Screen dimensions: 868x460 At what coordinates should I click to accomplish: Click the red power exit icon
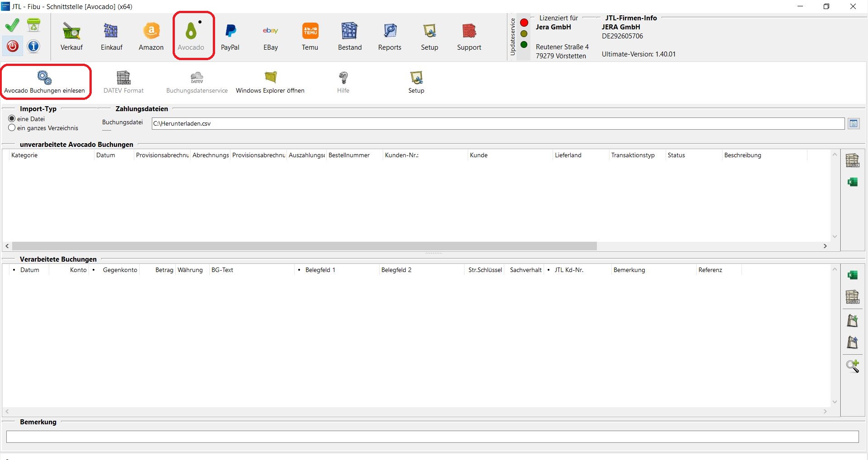tap(13, 46)
